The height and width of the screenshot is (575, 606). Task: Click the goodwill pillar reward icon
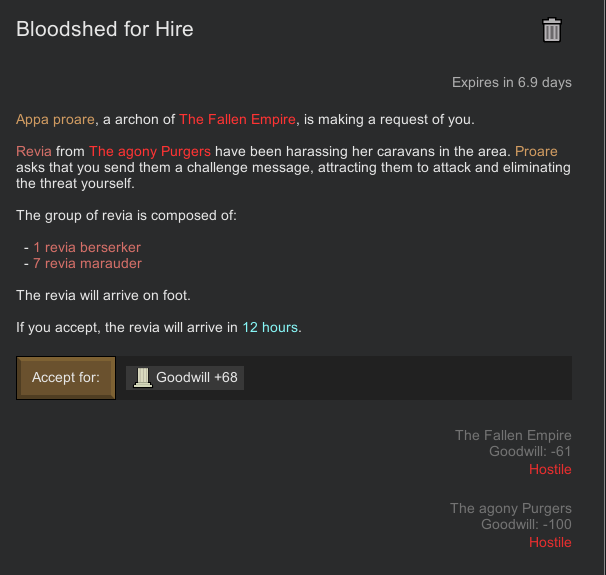tap(143, 378)
